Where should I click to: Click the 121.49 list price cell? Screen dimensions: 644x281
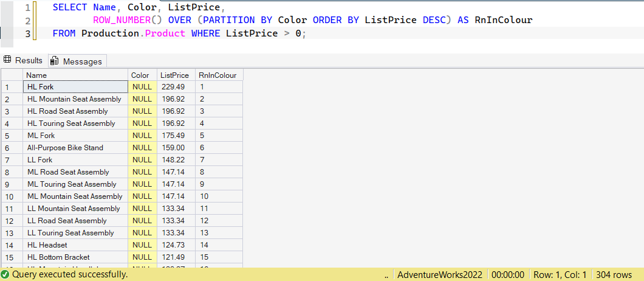176,257
